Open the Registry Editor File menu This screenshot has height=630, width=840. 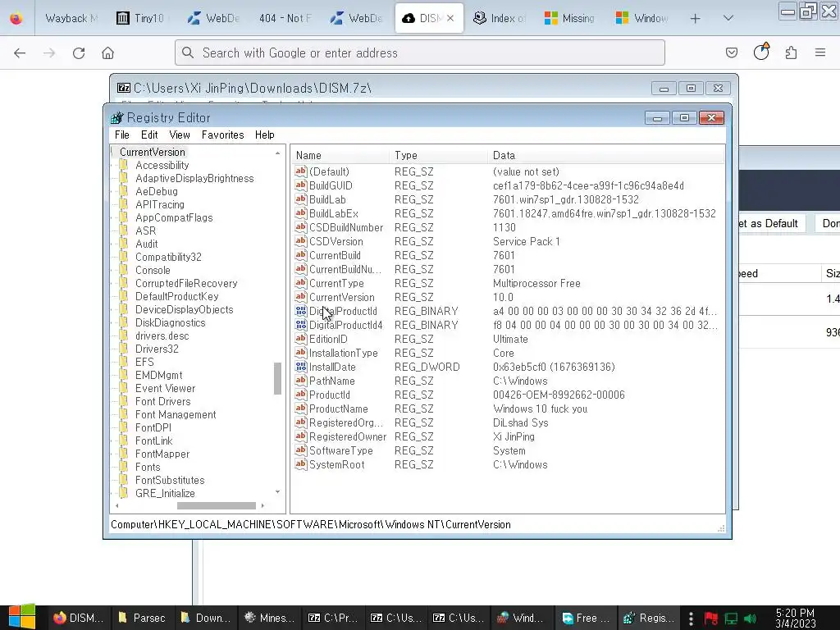pyautogui.click(x=122, y=135)
